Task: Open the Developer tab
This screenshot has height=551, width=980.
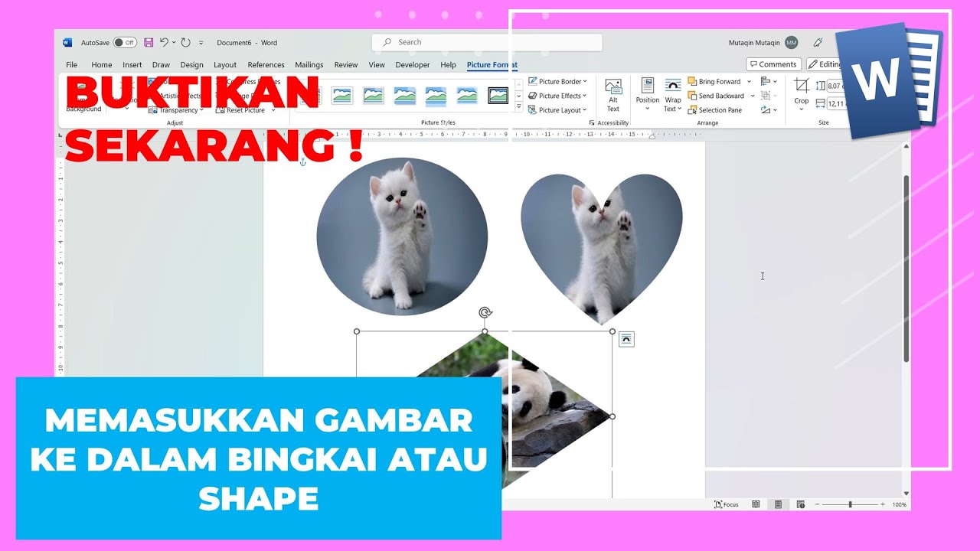Action: point(413,65)
